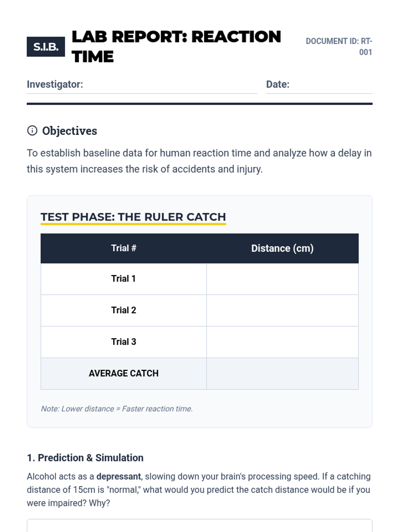Click the S.I.B. logo badge
Viewport: 399px width, 532px height.
[x=46, y=47]
